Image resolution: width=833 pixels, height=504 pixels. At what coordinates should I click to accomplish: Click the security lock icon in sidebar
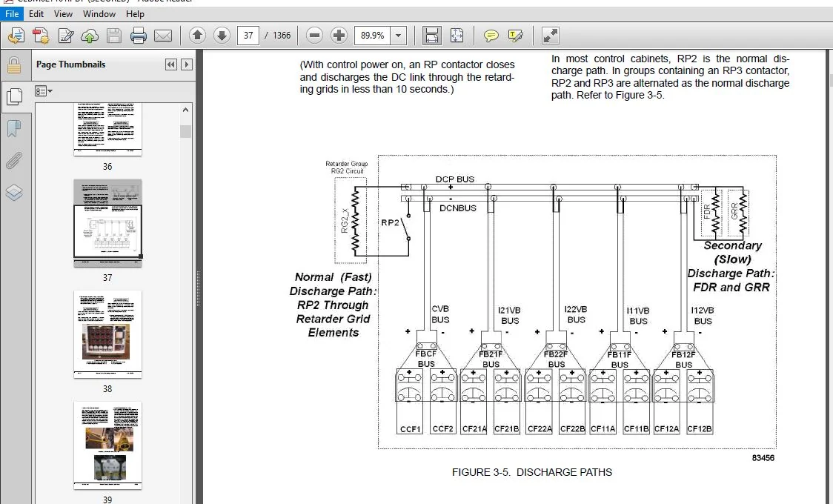pos(14,64)
